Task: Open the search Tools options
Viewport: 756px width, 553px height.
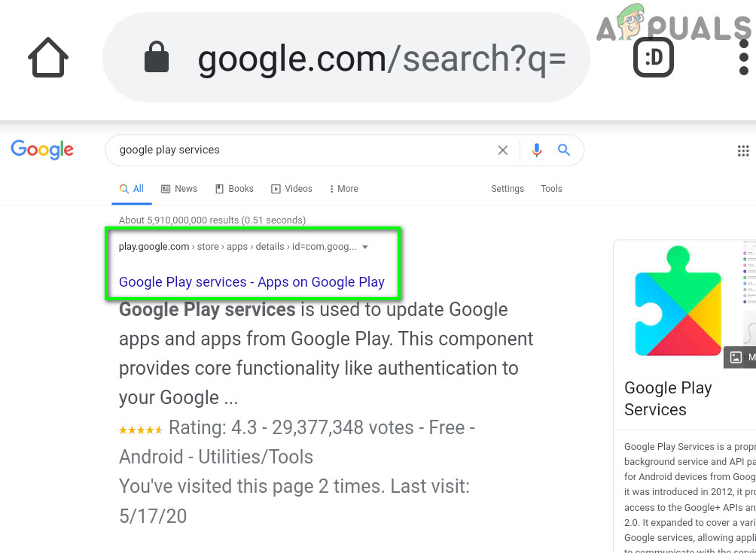Action: click(551, 189)
